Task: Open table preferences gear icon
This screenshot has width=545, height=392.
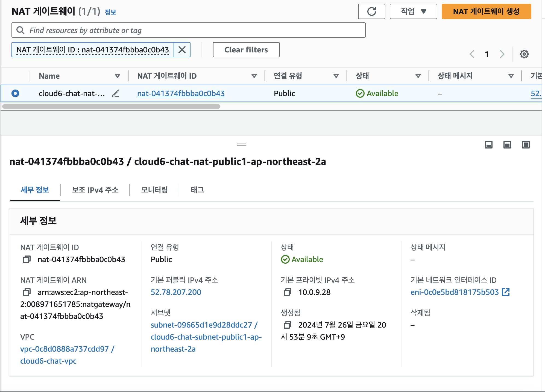Action: [524, 54]
